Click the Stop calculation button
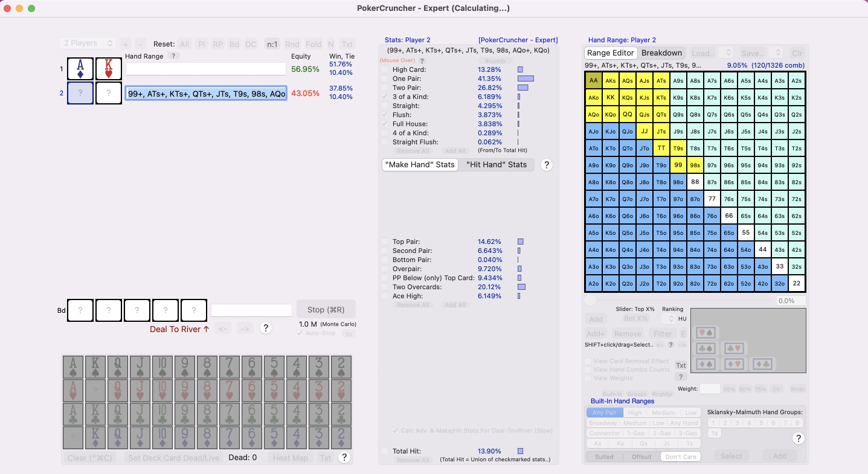868x474 pixels. 326,309
